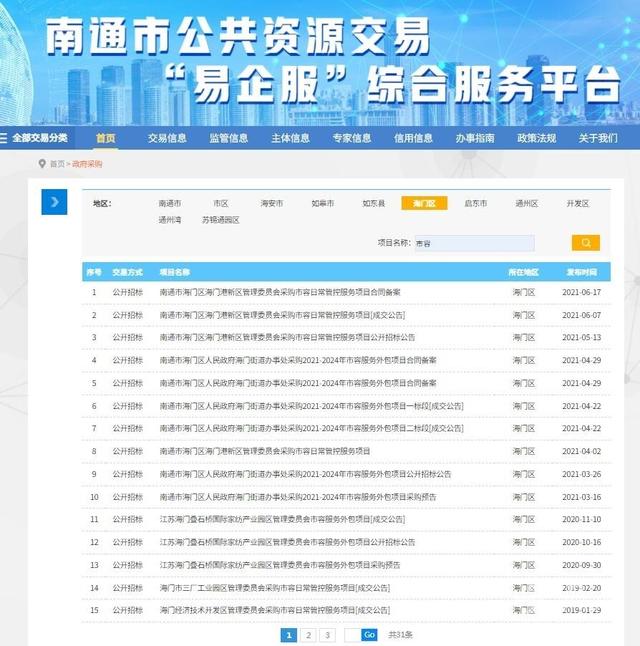Click the 项目名称 column header
Screen dimensions: 640x646
pyautogui.click(x=175, y=272)
